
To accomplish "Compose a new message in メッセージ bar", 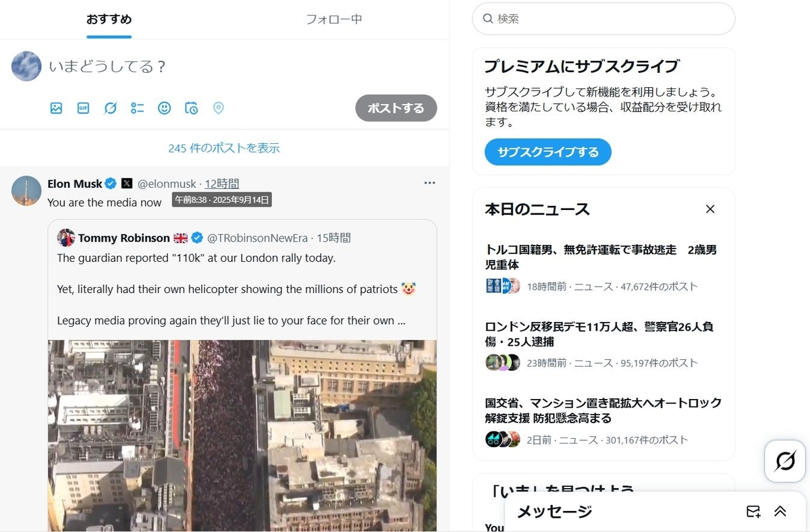I will (x=753, y=511).
